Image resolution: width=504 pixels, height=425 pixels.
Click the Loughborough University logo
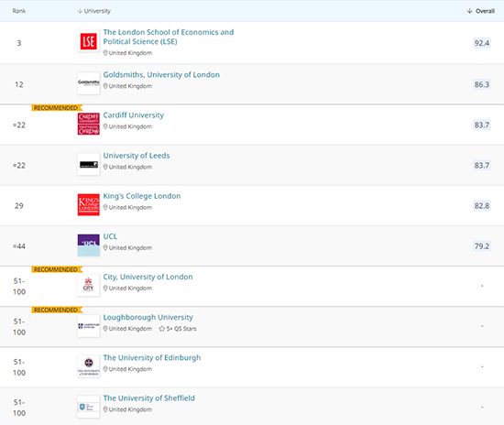click(x=88, y=326)
